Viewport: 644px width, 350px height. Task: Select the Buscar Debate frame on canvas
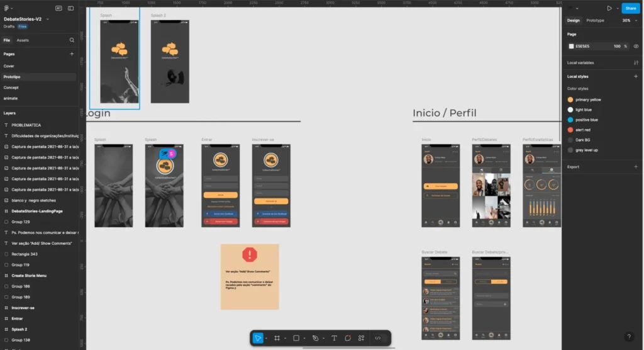point(441,298)
